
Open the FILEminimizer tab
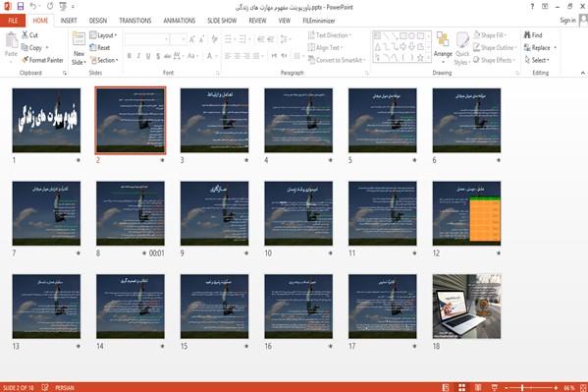(319, 21)
